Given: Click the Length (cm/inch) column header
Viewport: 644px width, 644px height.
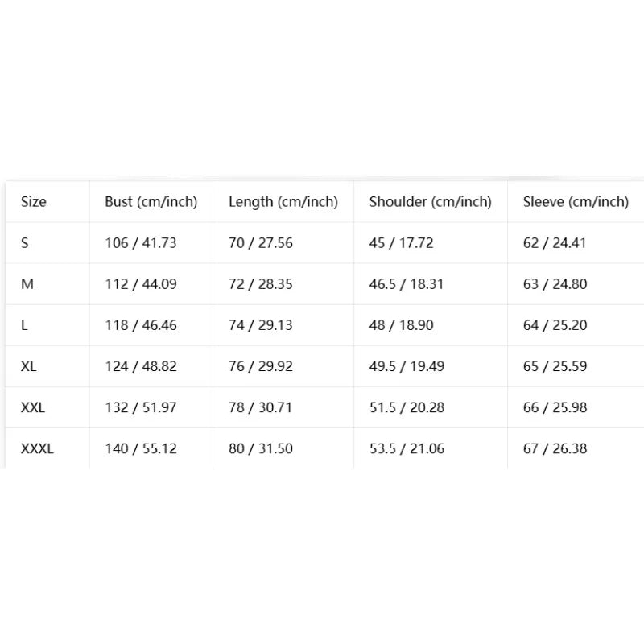Looking at the screenshot, I should [283, 202].
